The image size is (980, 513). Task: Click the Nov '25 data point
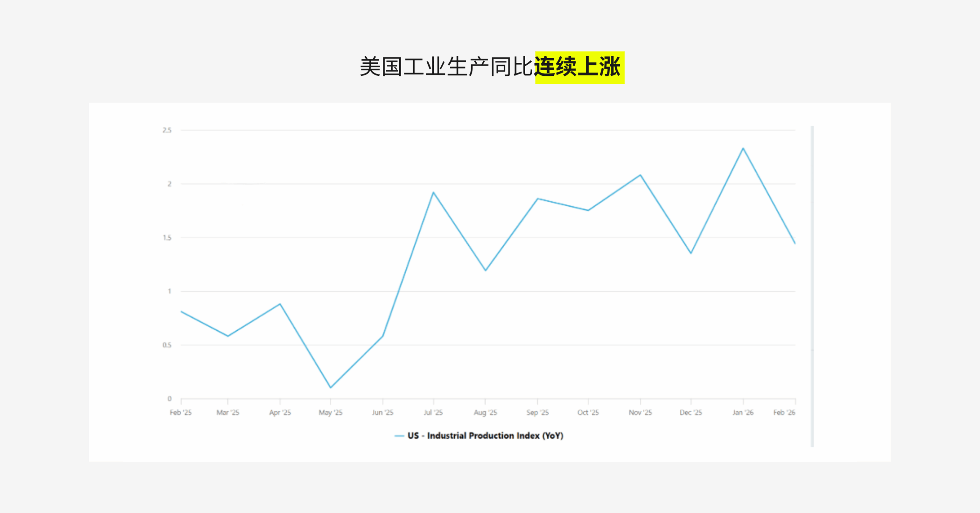(640, 175)
